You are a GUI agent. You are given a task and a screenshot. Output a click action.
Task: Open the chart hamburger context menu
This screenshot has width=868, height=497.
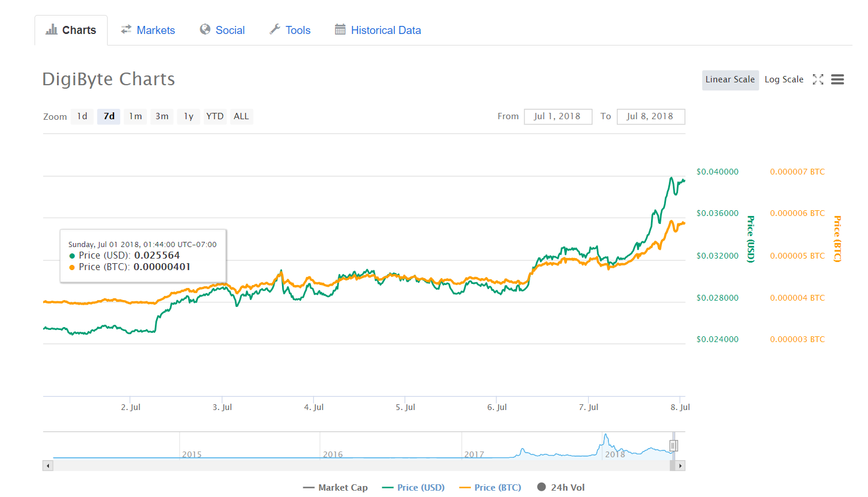[x=837, y=79]
